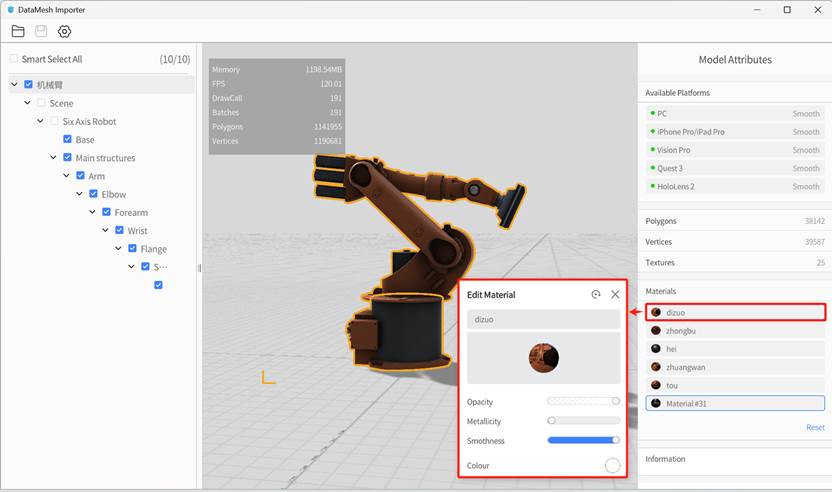Select Material #31 in materials list
The height and width of the screenshot is (492, 832).
(735, 403)
